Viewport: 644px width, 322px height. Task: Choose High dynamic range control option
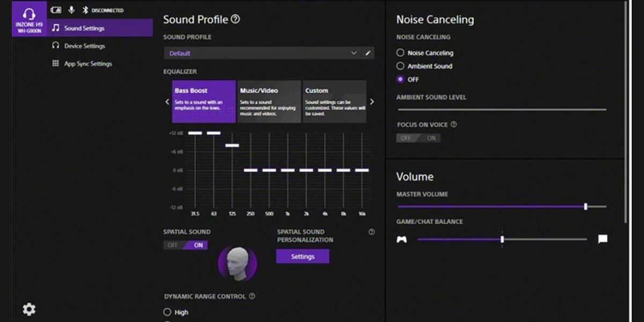167,312
